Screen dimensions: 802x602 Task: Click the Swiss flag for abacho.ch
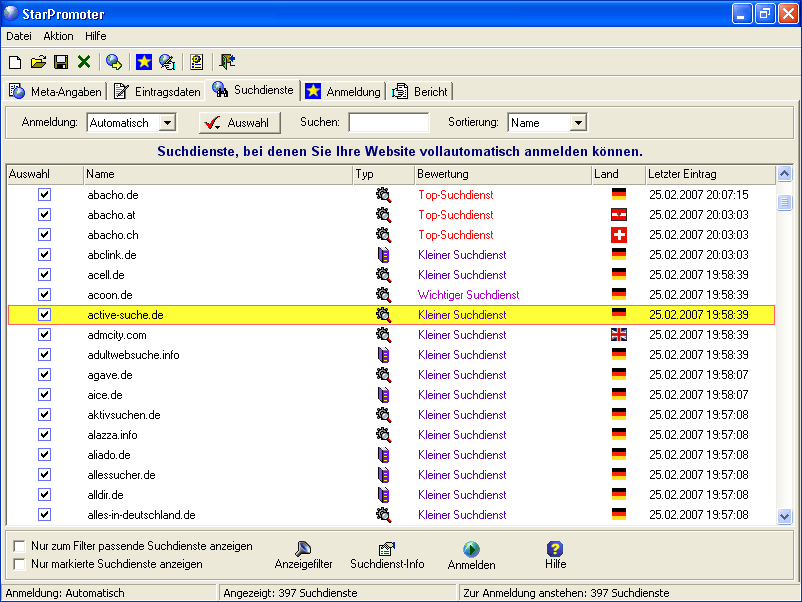pyautogui.click(x=619, y=235)
